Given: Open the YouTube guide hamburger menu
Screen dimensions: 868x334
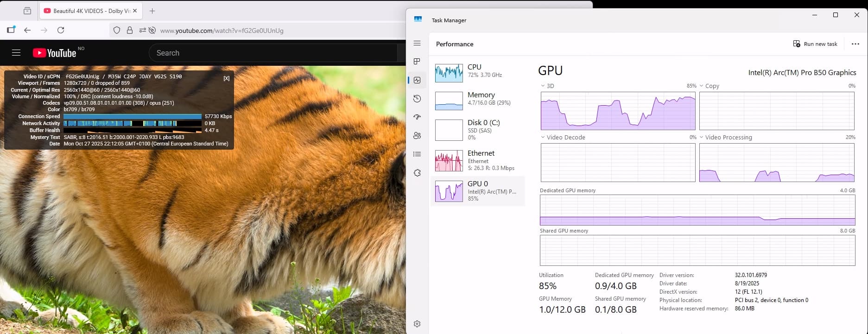Looking at the screenshot, I should (x=16, y=53).
